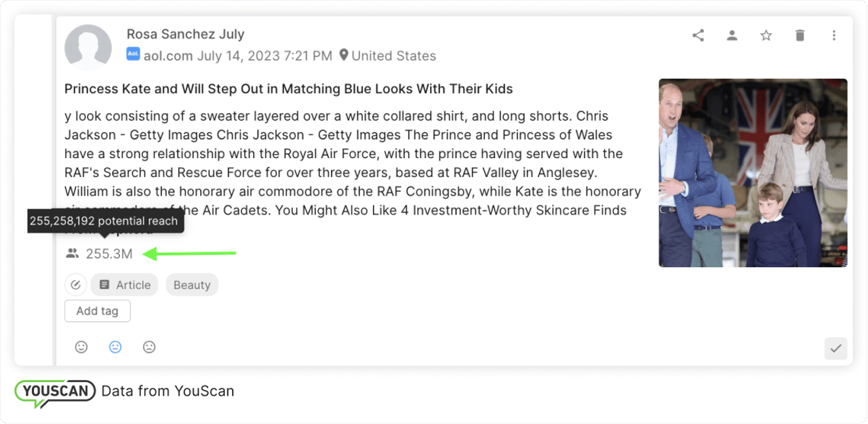Viewport: 868px width, 424px height.
Task: Click the Rosa Sanchez avatar picture
Action: pos(88,47)
